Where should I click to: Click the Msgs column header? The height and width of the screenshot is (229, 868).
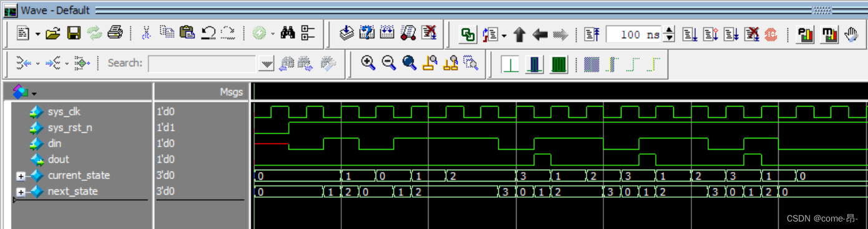tap(232, 92)
